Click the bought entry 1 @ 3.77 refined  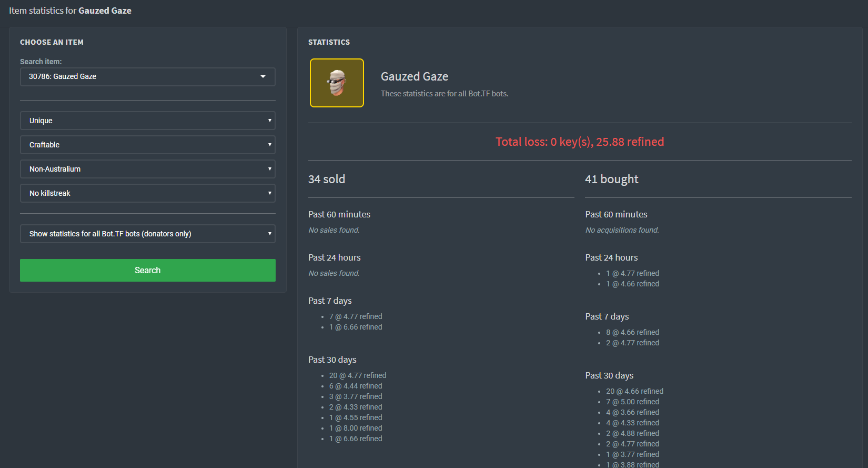pos(632,454)
